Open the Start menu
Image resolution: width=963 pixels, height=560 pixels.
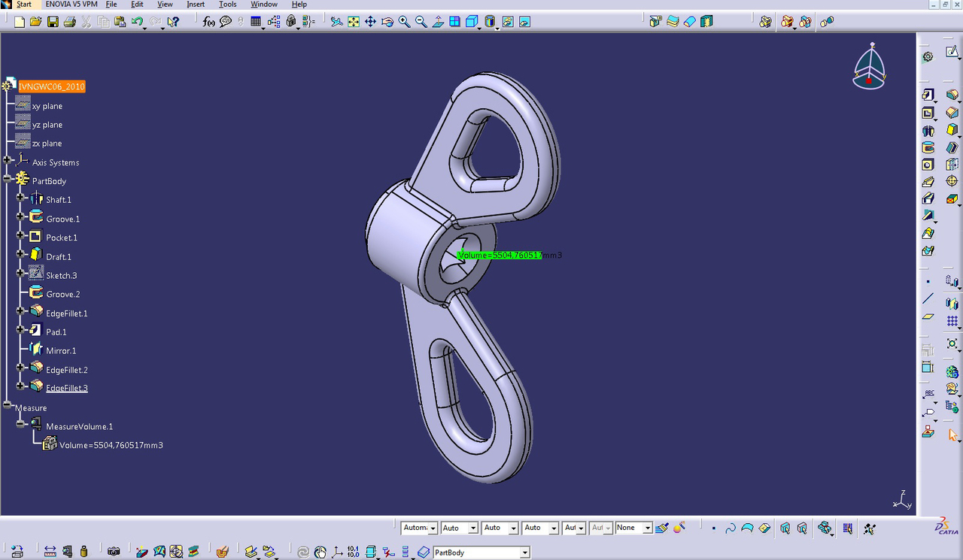tap(23, 5)
